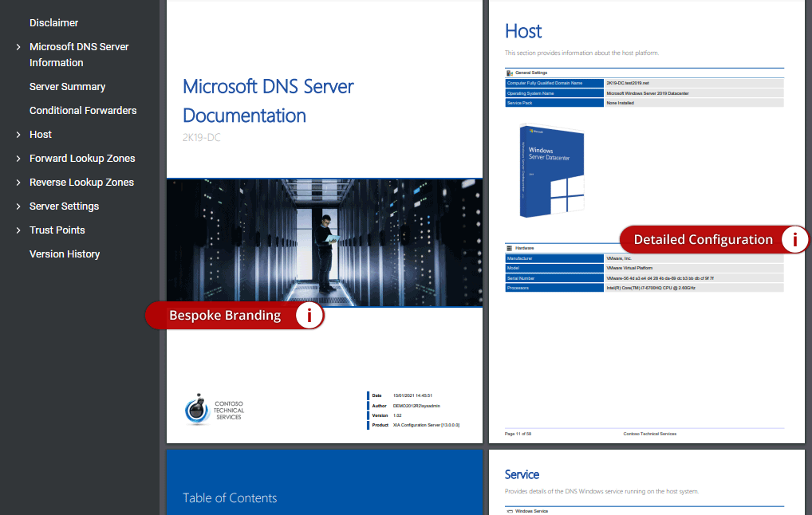Click the Page 11 of 58 footer
The height and width of the screenshot is (515, 812).
click(518, 434)
